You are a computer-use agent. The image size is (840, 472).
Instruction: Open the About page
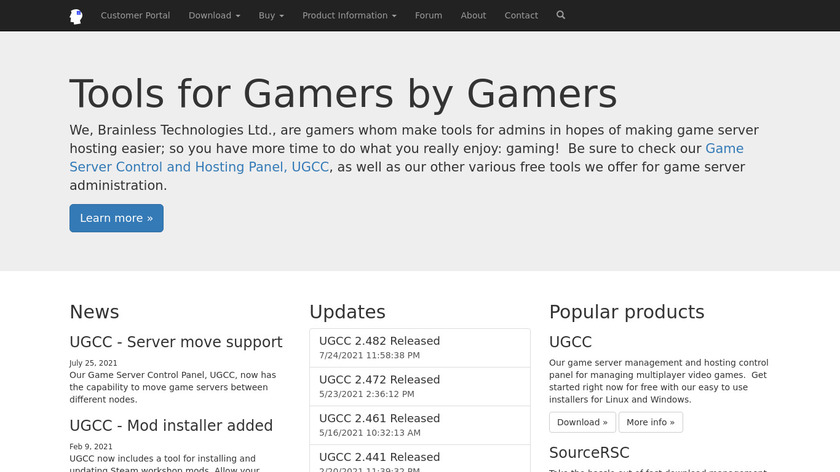473,16
